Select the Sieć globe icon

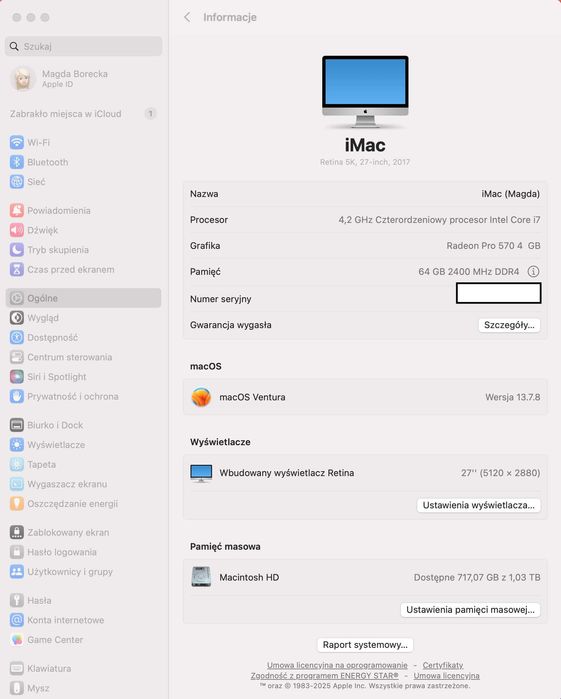click(x=16, y=182)
